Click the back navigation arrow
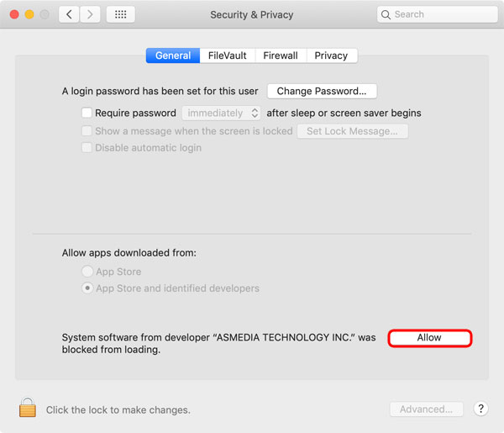Image resolution: width=504 pixels, height=433 pixels. point(68,14)
